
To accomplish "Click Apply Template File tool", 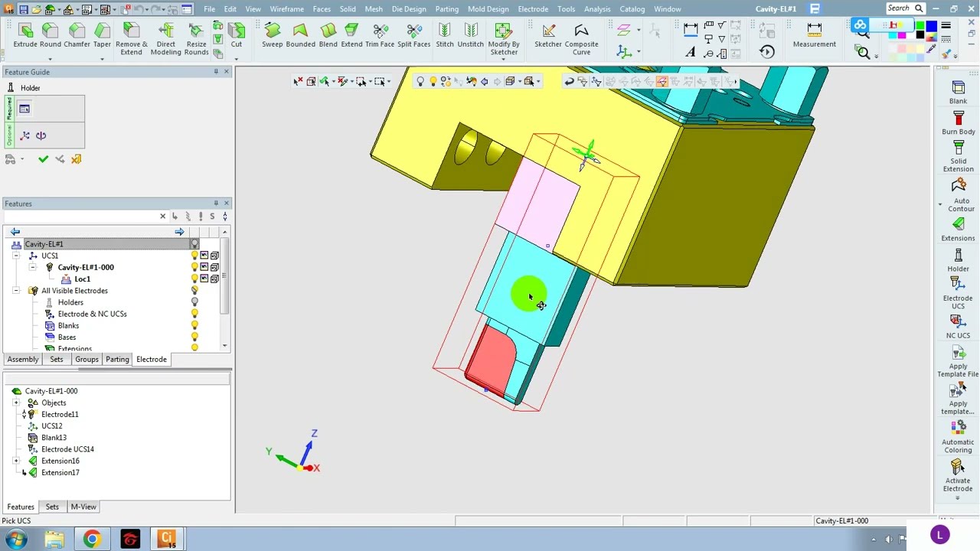I will 958,362.
